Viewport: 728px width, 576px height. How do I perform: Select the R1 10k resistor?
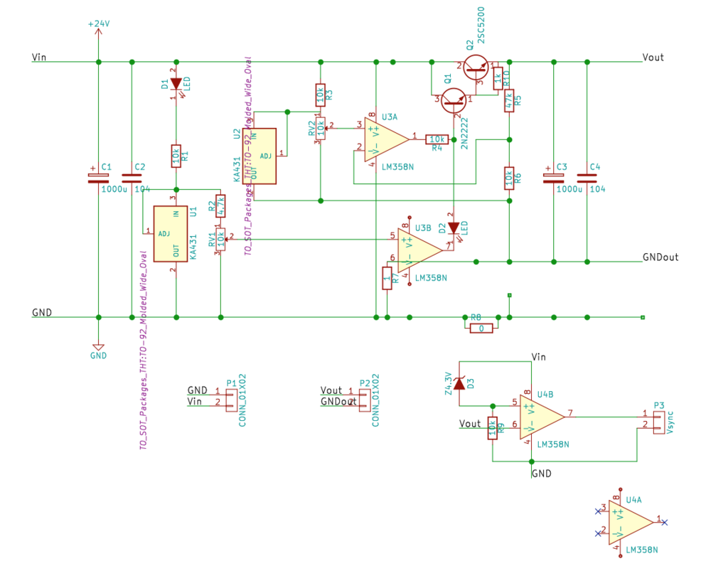tap(176, 156)
